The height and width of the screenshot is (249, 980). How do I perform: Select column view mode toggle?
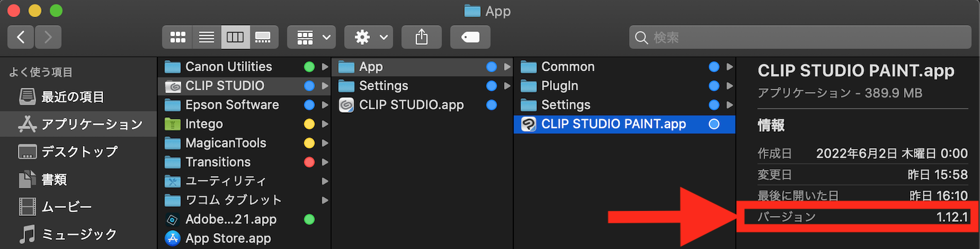tap(235, 37)
